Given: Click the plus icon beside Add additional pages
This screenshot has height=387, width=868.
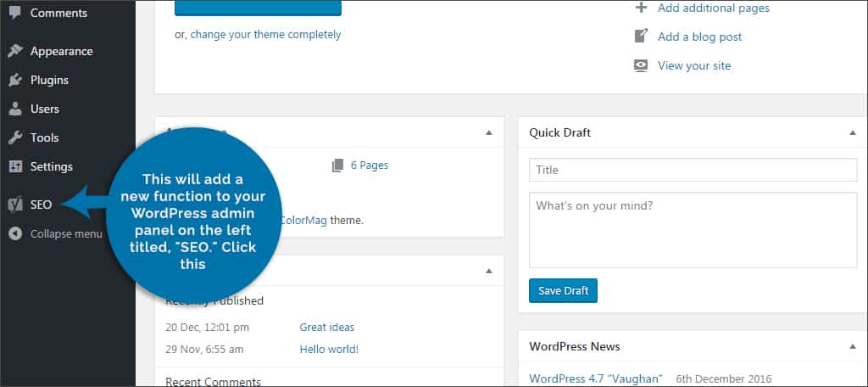Looking at the screenshot, I should tap(641, 8).
